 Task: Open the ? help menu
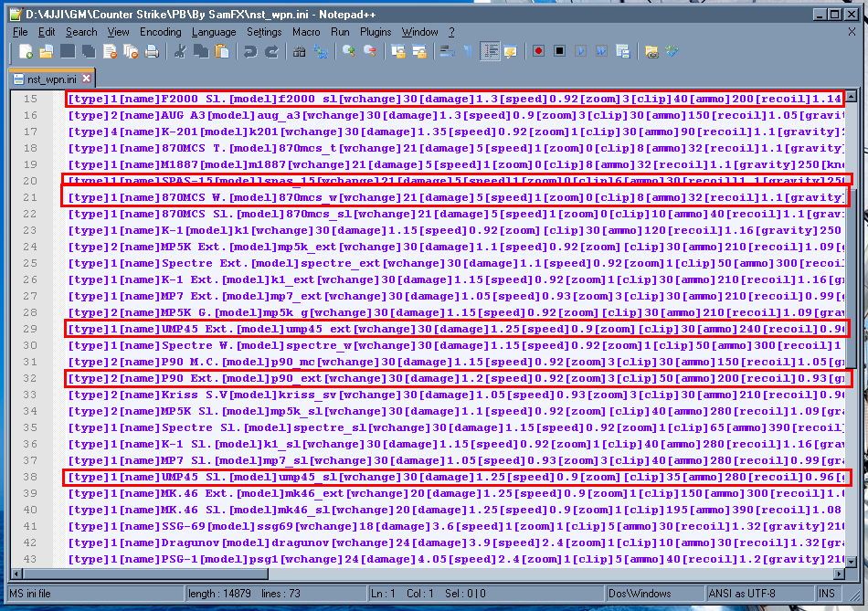[451, 32]
